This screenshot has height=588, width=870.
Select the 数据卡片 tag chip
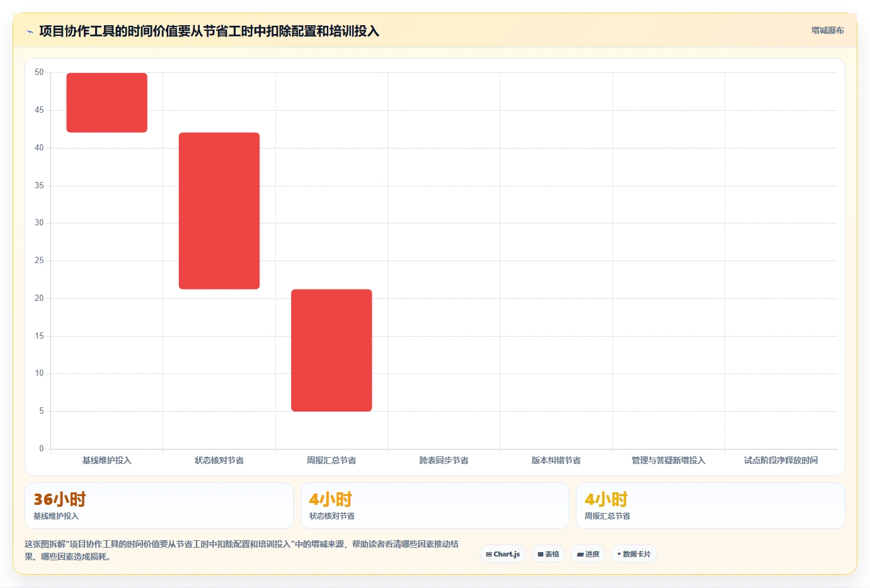click(x=634, y=554)
